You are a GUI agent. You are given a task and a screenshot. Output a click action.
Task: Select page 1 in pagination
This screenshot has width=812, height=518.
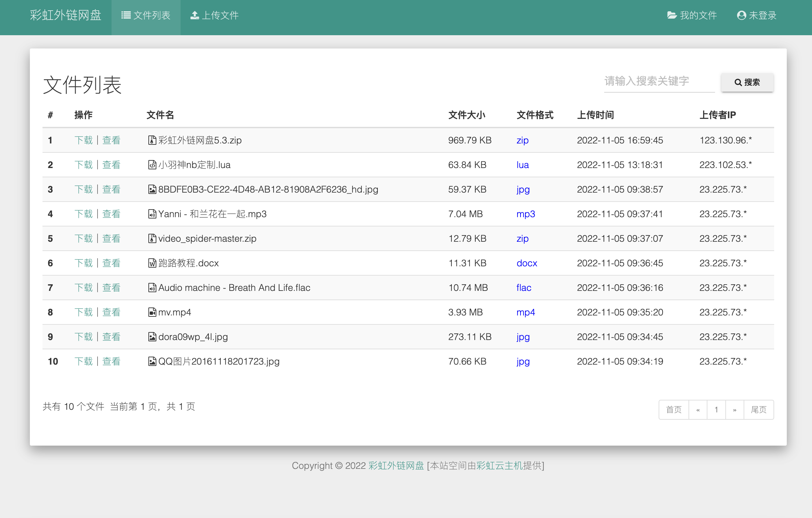716,409
